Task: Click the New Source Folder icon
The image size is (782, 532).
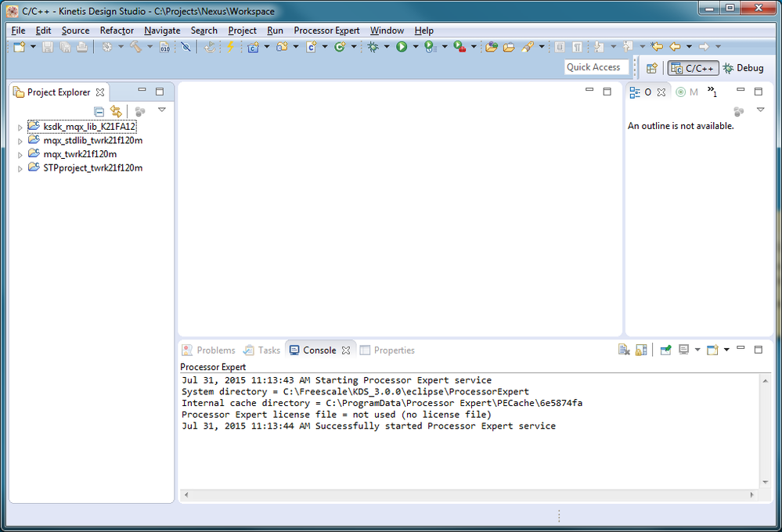Action: [283, 47]
